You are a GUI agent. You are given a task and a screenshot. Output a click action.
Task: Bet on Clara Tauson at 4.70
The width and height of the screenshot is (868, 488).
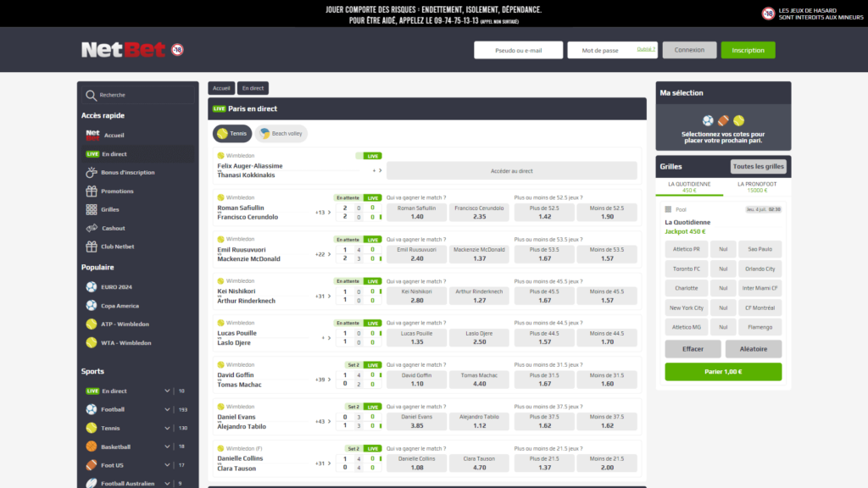click(479, 463)
